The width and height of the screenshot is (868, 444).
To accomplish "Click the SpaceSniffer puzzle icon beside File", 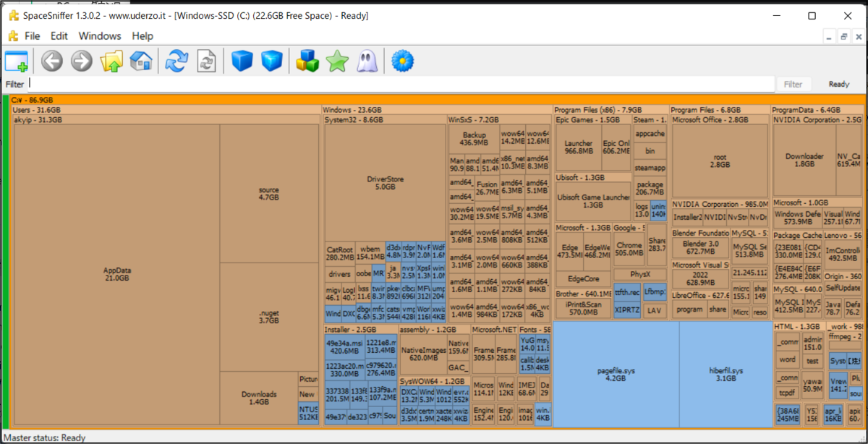I will coord(12,35).
